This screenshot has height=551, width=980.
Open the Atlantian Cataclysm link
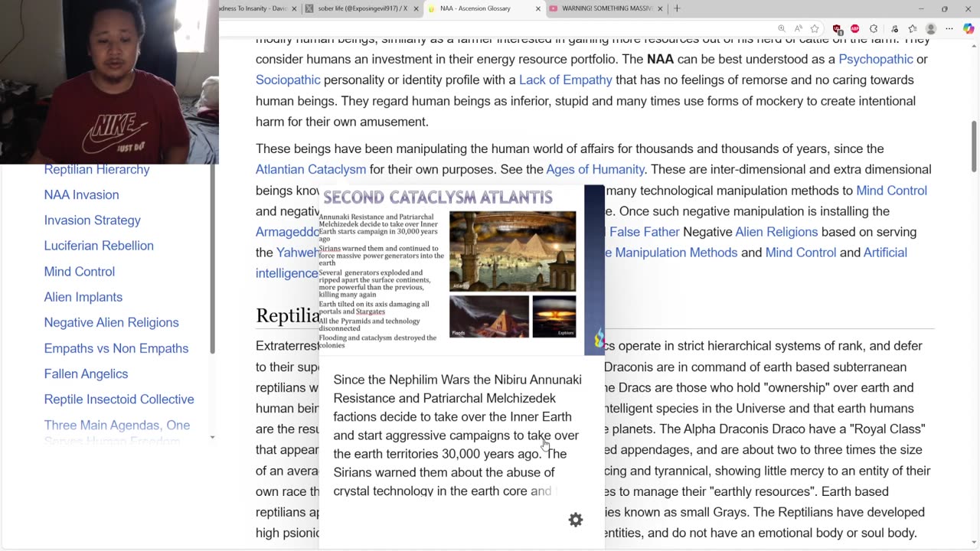311,169
